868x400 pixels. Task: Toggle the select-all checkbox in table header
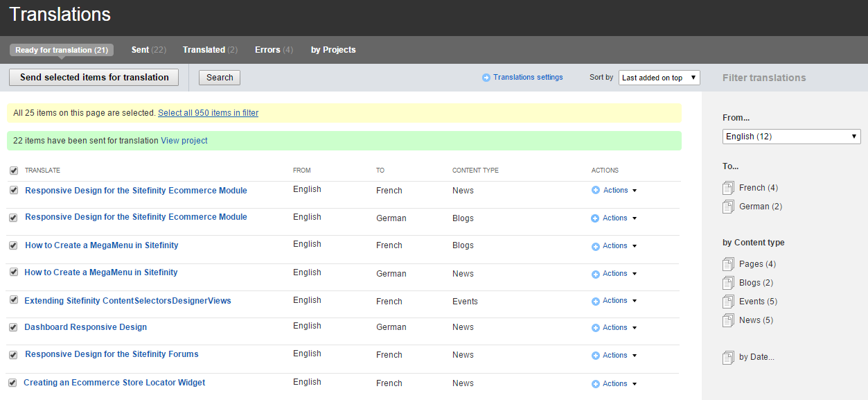click(14, 171)
